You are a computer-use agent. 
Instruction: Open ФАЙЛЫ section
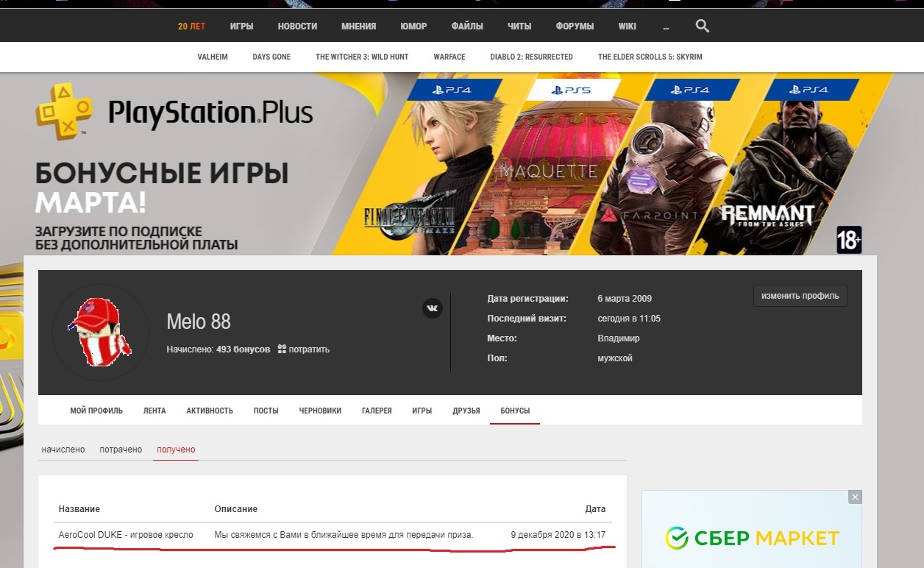(467, 26)
